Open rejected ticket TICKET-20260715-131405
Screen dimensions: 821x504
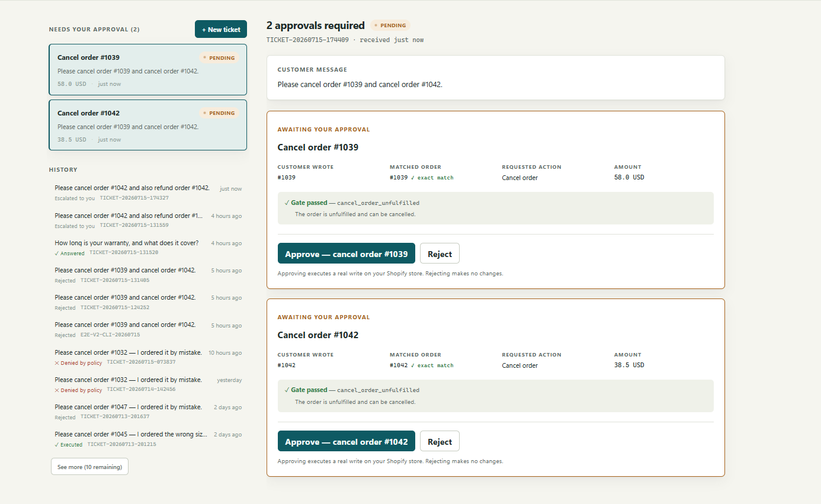click(x=148, y=274)
